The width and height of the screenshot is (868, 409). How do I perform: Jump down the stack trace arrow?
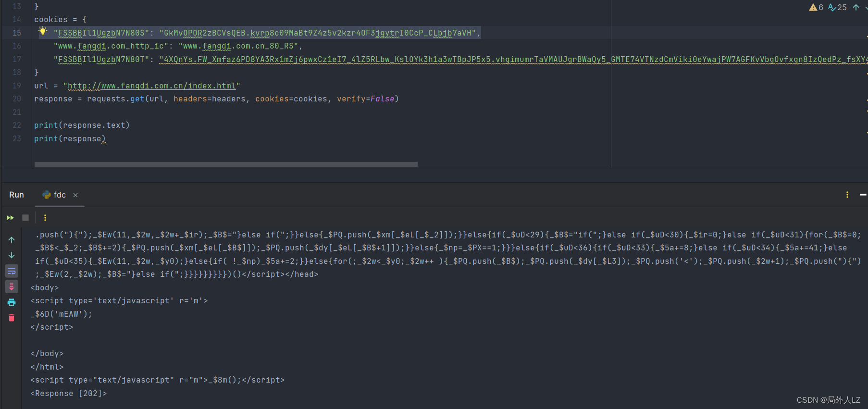click(12, 255)
